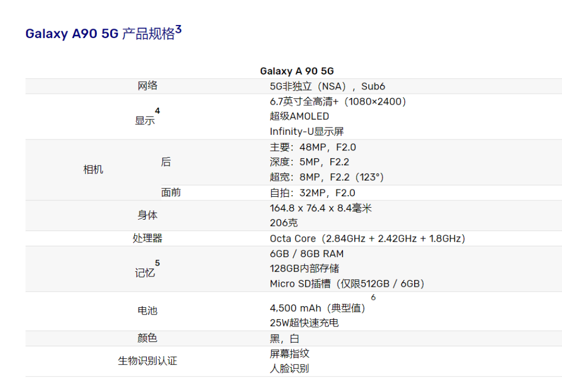Click the 6GB / 8GB RAM text
The image size is (562, 392).
(x=306, y=254)
